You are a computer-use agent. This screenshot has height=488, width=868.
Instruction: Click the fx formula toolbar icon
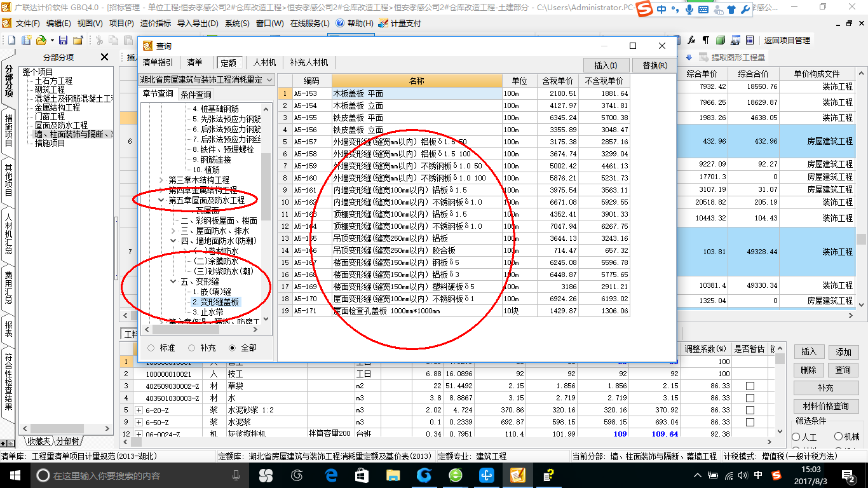point(691,40)
